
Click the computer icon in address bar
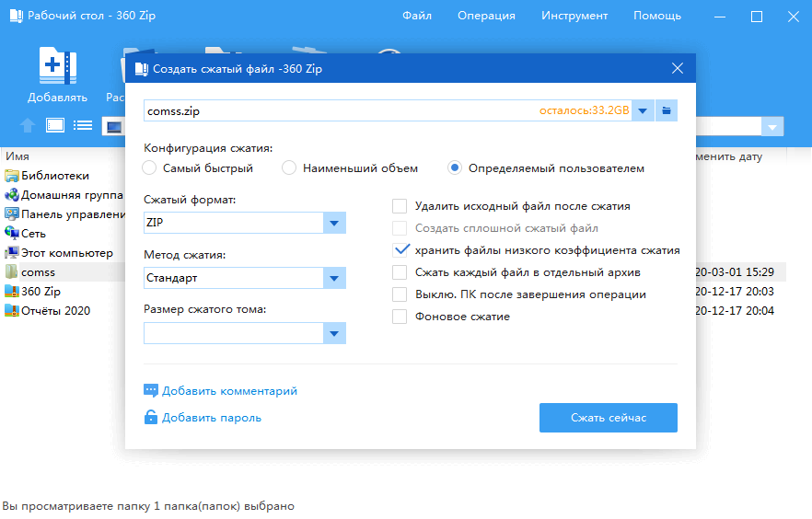(x=113, y=127)
